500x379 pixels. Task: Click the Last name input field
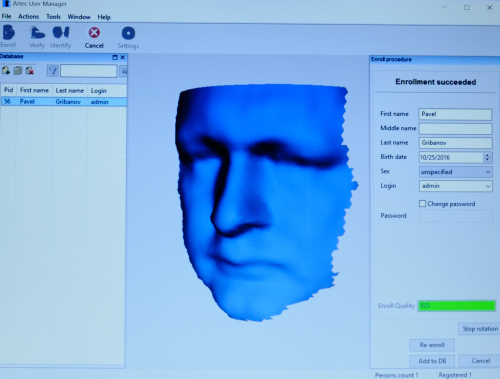point(455,143)
